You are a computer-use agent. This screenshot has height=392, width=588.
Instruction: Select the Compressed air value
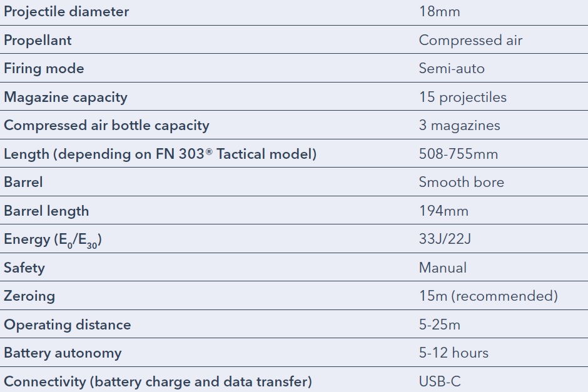point(470,41)
